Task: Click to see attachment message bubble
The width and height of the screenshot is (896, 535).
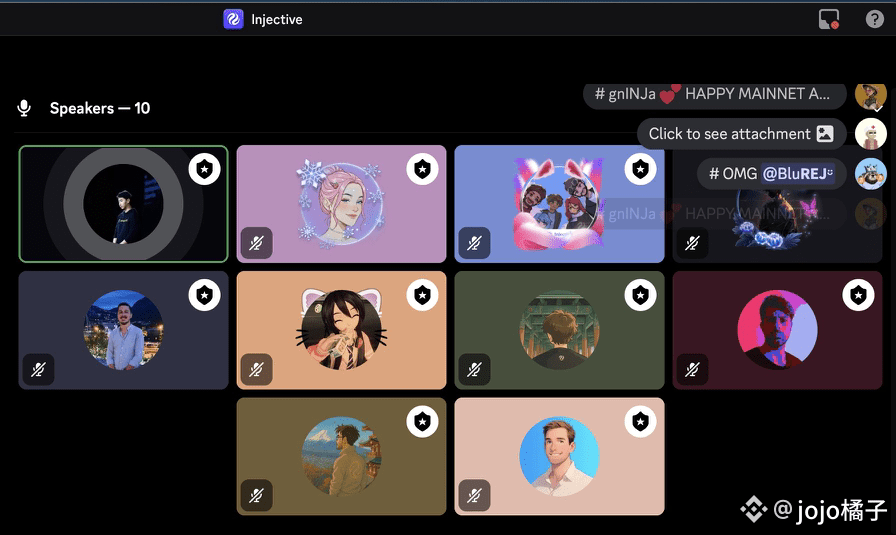Action: [741, 134]
